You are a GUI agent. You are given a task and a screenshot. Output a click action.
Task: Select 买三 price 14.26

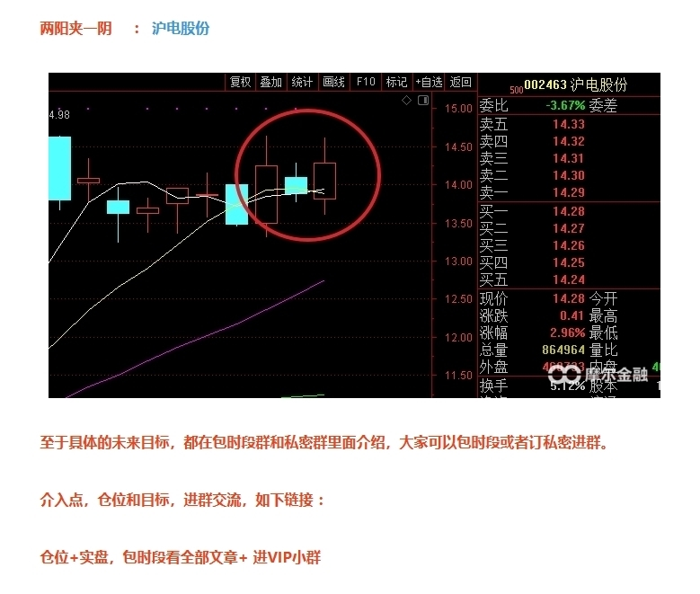(568, 245)
